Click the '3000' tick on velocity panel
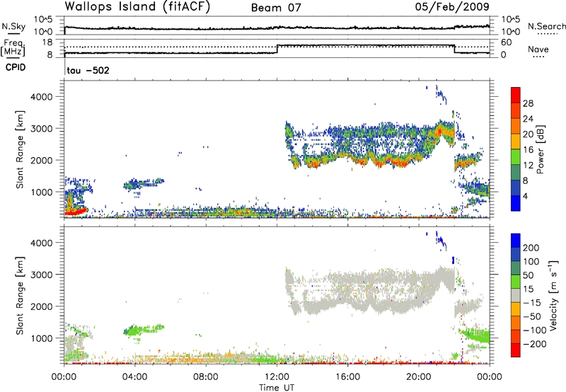The width and height of the screenshot is (566, 392). [x=42, y=275]
